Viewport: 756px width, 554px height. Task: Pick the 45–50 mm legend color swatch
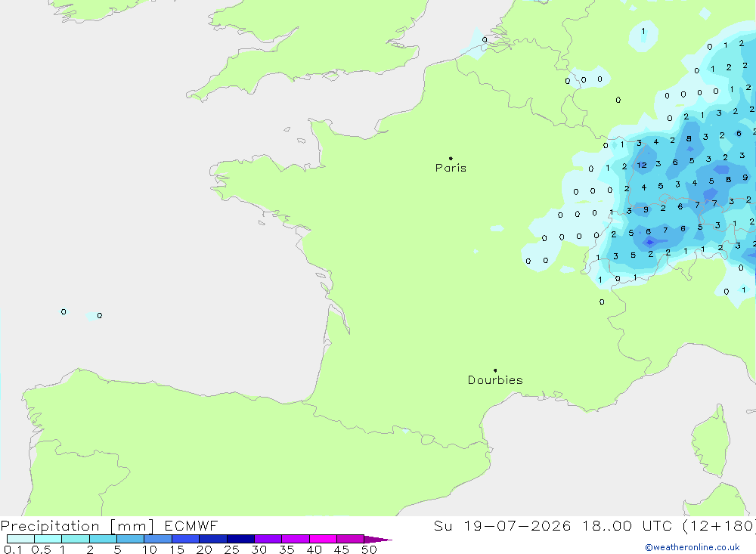(351, 539)
